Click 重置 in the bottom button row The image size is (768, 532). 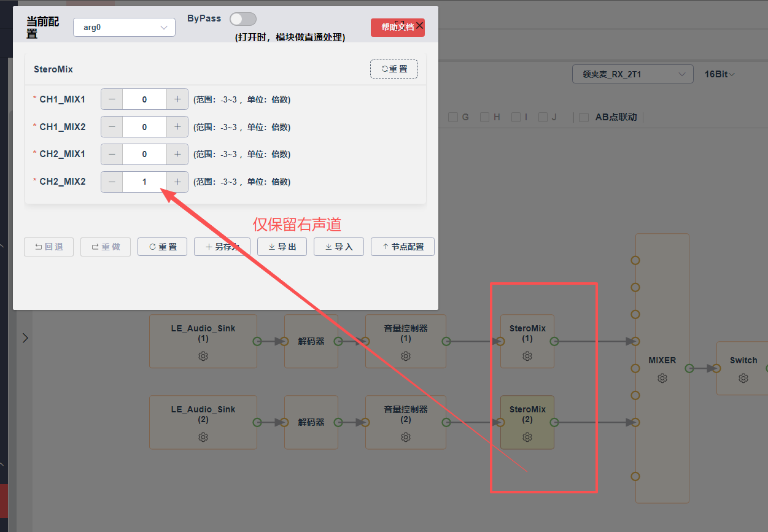coord(162,247)
